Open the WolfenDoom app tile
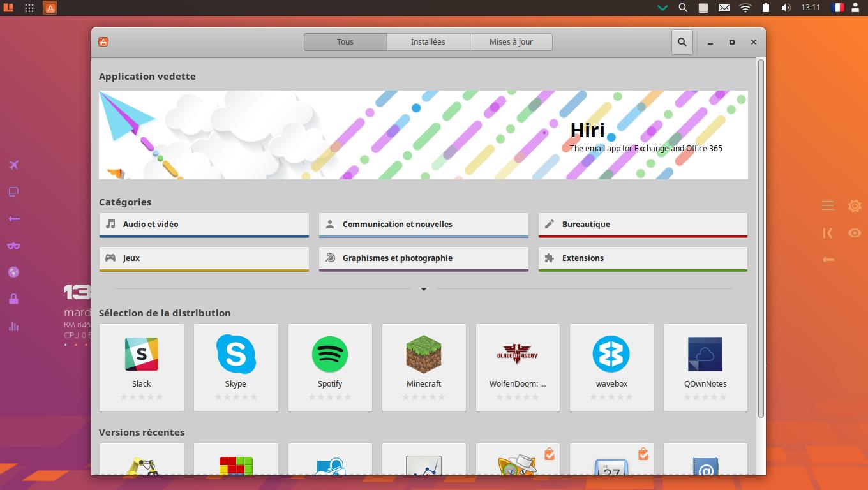The height and width of the screenshot is (490, 868). pyautogui.click(x=518, y=367)
